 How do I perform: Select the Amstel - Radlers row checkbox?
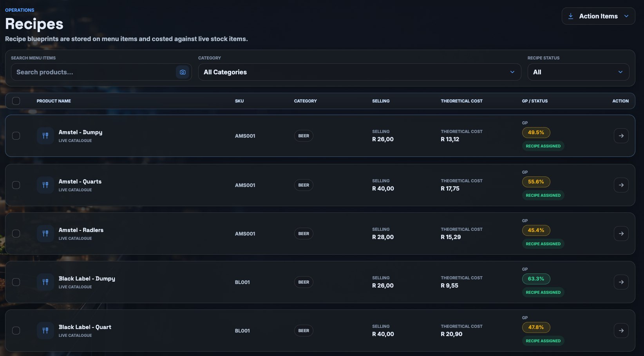point(16,234)
